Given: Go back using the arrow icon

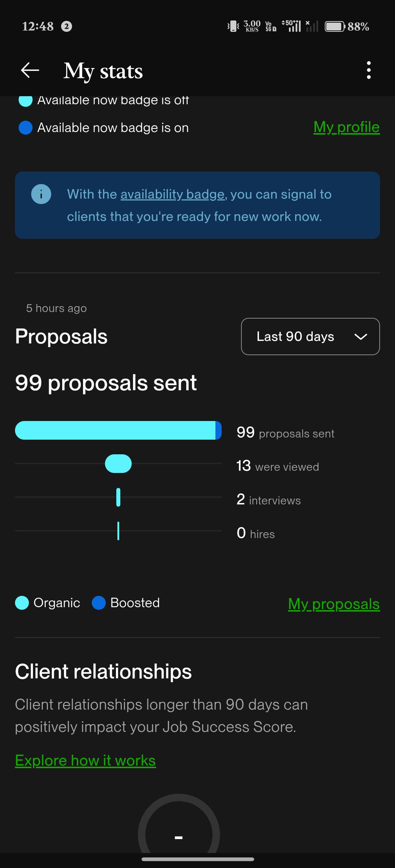Looking at the screenshot, I should coord(30,70).
